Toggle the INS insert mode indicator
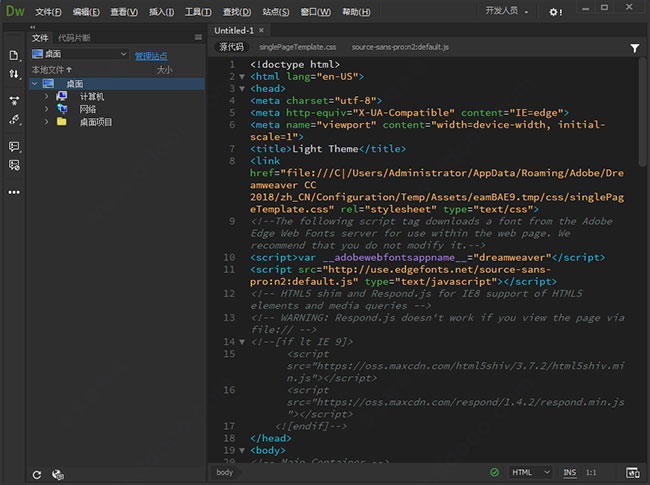650x485 pixels. (x=569, y=472)
